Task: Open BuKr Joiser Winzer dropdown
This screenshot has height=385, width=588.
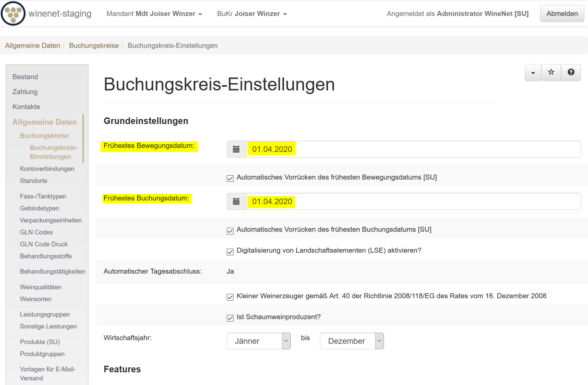Action: (252, 14)
